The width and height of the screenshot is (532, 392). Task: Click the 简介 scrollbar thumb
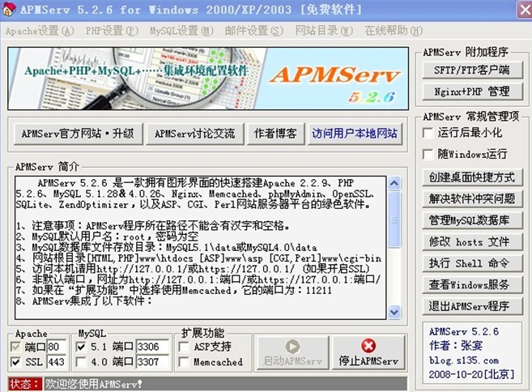(394, 219)
